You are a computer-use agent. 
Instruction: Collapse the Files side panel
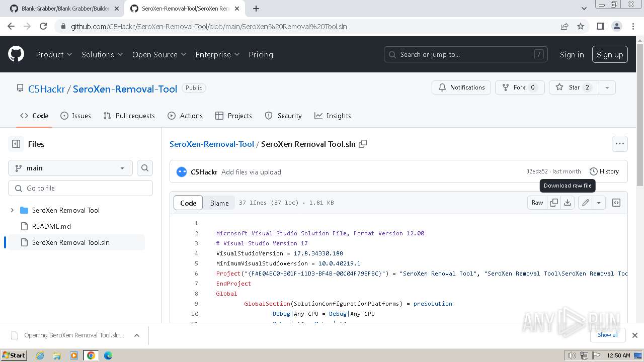(16, 144)
